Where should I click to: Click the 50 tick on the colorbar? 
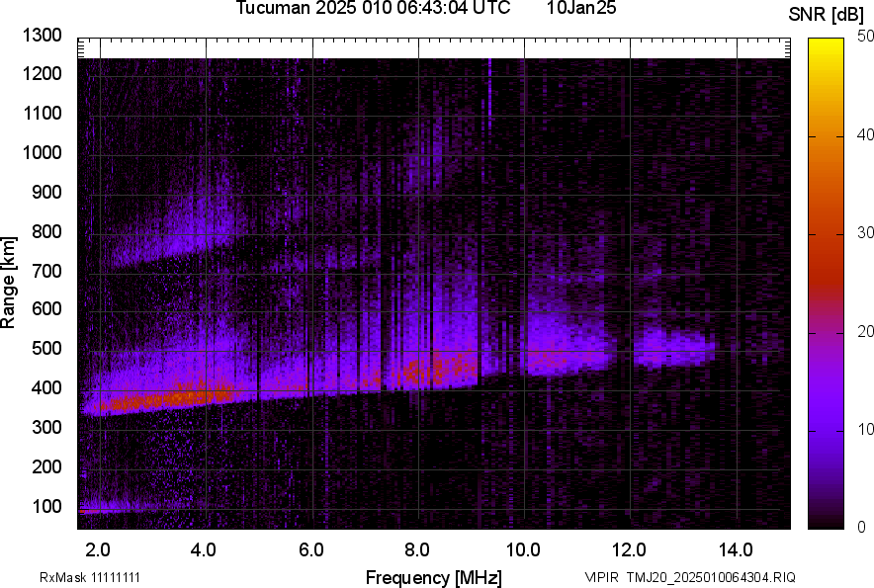pos(866,36)
